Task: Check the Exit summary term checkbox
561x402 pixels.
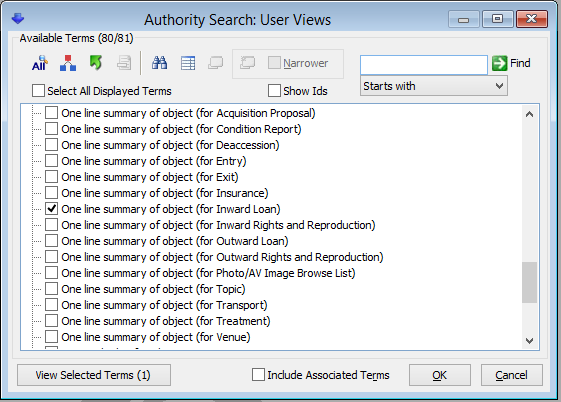Action: [52, 177]
